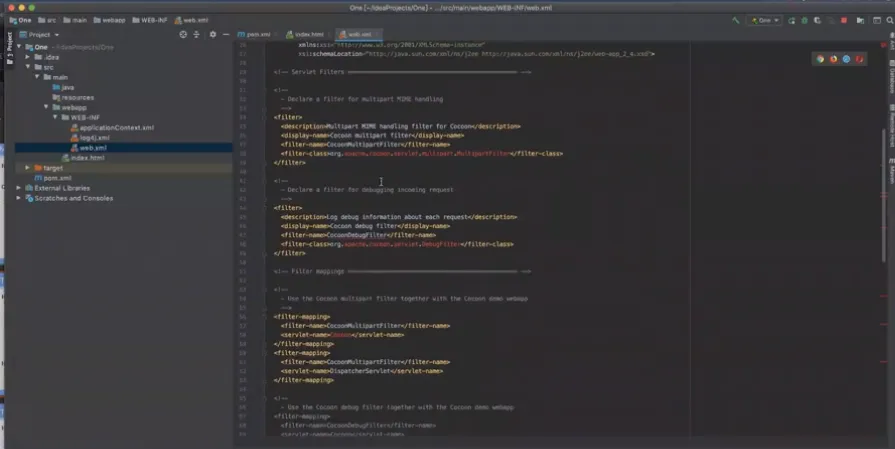Expand the target folder arrow
This screenshot has width=895, height=449.
click(x=27, y=168)
